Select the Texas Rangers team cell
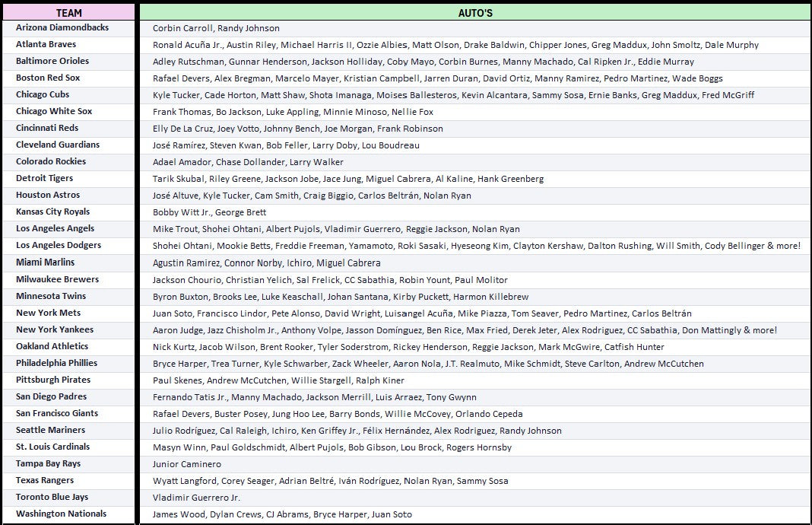This screenshot has height=525, width=812. [x=68, y=481]
